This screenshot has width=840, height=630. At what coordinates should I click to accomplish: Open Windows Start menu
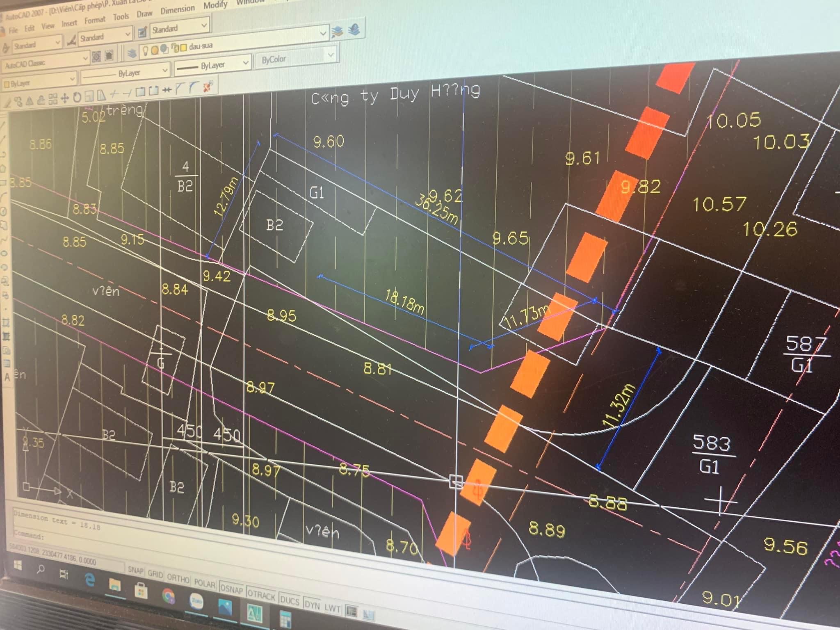(17, 565)
